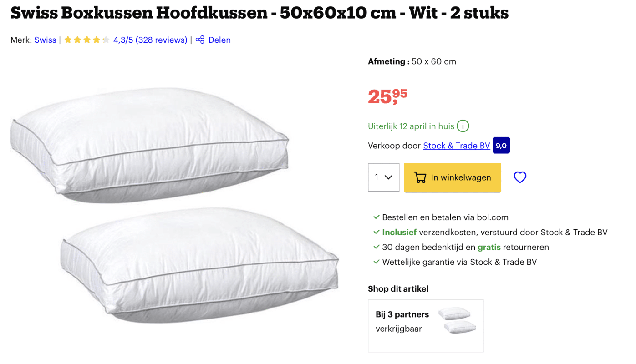Open the Stock & Trade BV seller link

click(x=457, y=146)
